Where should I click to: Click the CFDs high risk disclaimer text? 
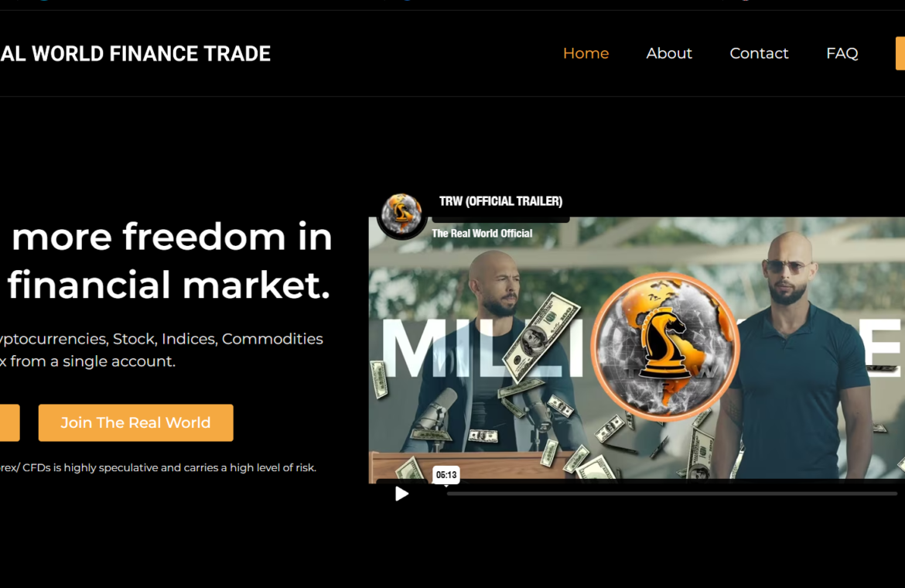(158, 467)
